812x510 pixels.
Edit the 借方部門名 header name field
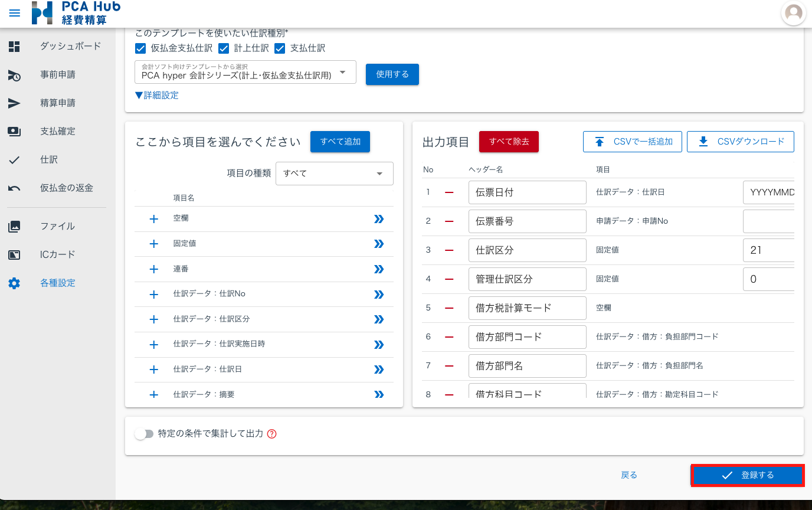(528, 366)
